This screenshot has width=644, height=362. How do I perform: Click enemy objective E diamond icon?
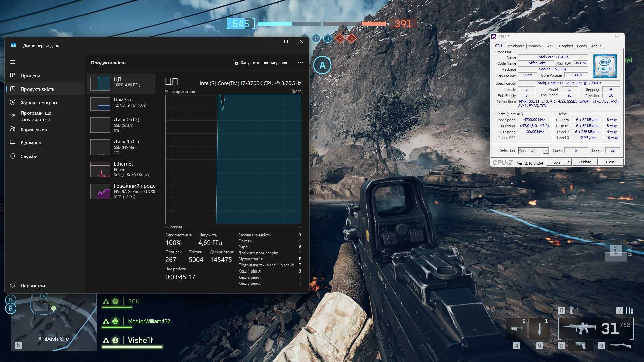coord(339,38)
